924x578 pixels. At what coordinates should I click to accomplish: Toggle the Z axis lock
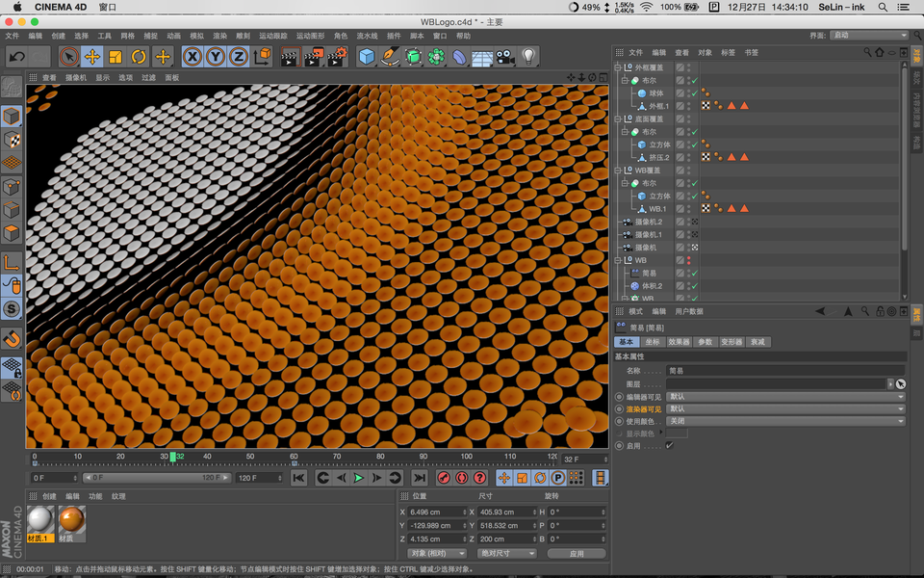coord(238,57)
